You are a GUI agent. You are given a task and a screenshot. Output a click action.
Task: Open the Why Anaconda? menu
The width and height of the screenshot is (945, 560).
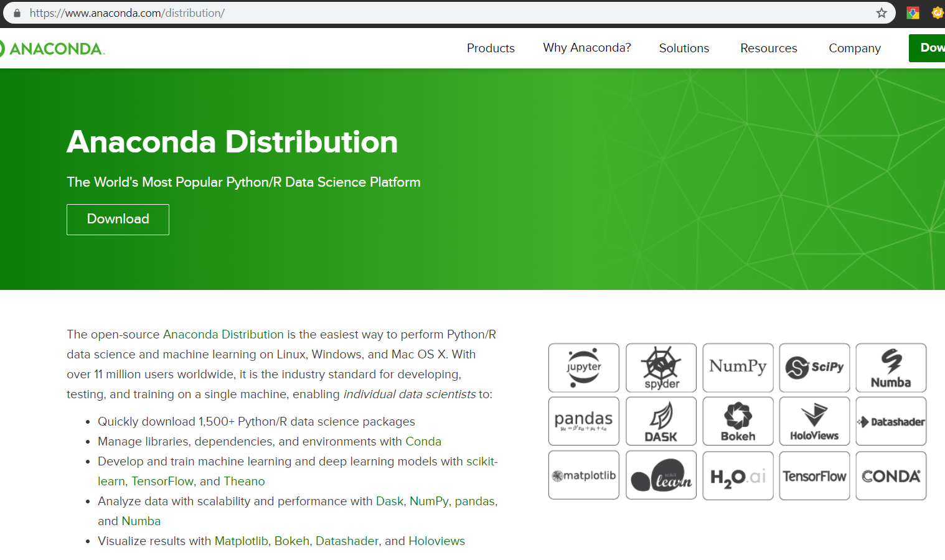point(586,48)
